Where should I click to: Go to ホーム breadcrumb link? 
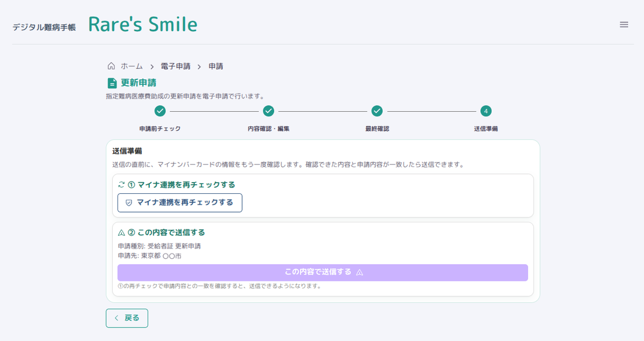131,66
